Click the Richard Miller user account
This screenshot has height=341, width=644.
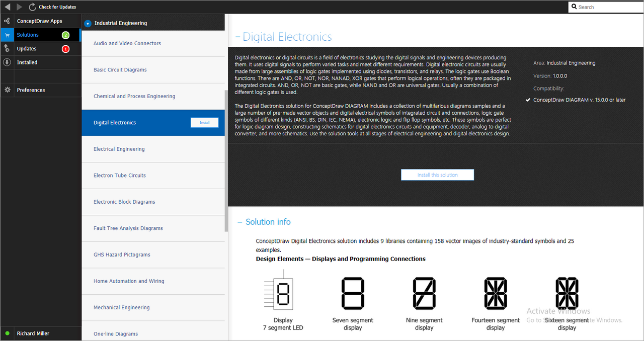click(33, 333)
